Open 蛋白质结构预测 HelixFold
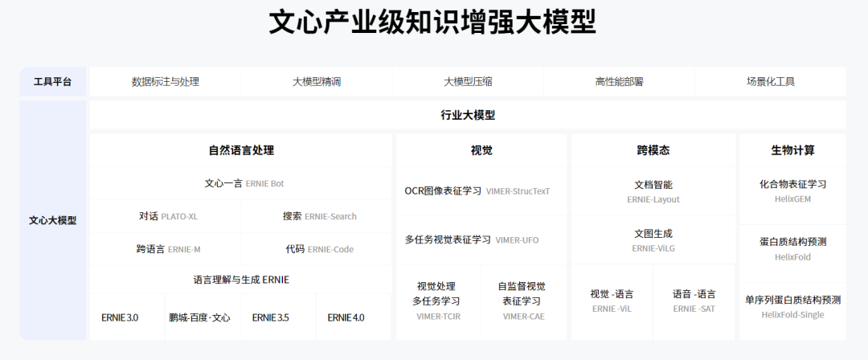Viewport: 868px width, 360px height. [792, 254]
